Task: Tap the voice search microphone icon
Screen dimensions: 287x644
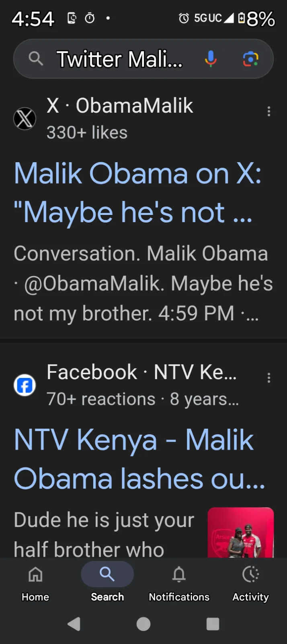Action: pyautogui.click(x=211, y=59)
